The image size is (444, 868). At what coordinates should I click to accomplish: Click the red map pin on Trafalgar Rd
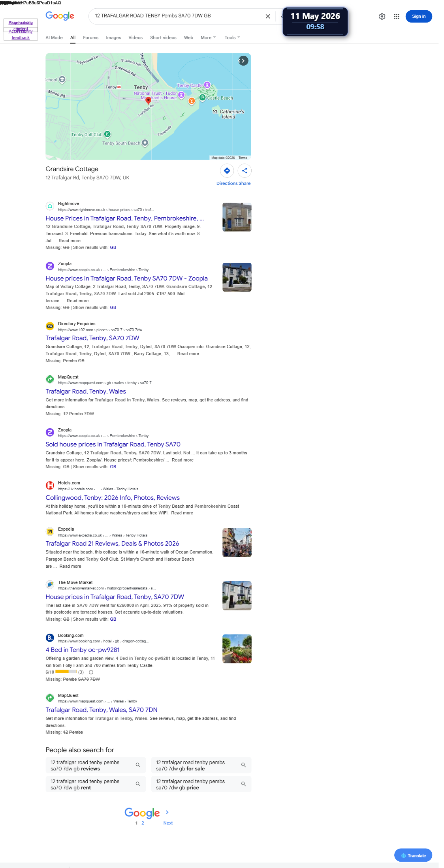tap(148, 101)
